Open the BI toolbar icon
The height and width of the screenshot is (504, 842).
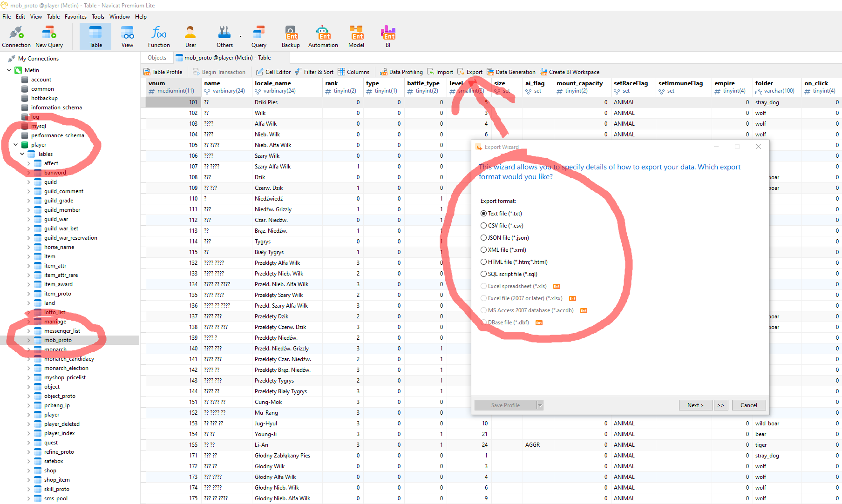pyautogui.click(x=388, y=37)
